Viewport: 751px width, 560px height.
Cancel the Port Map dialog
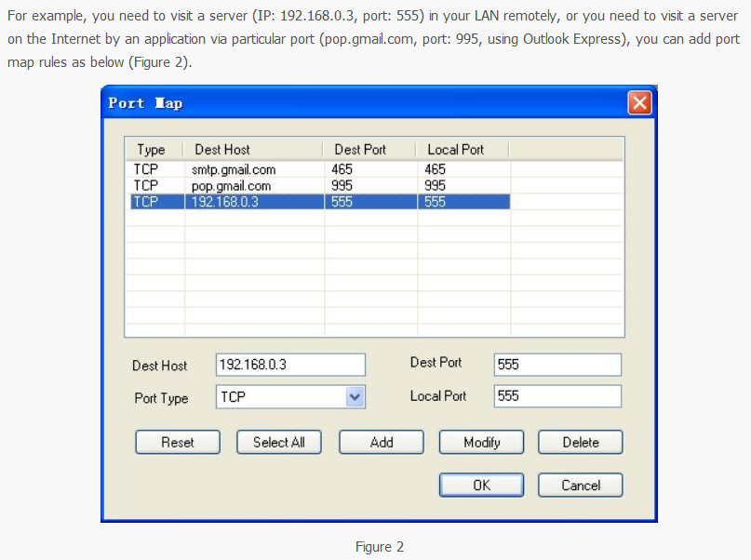[581, 486]
